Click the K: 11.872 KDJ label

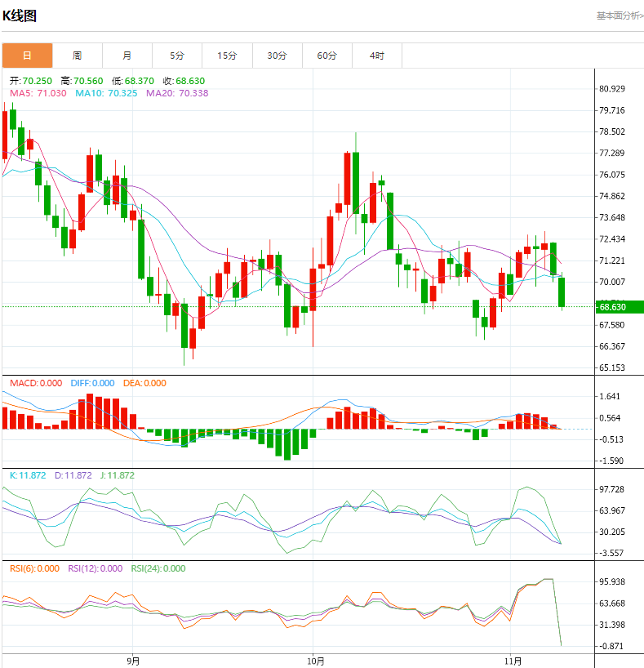[x=28, y=475]
